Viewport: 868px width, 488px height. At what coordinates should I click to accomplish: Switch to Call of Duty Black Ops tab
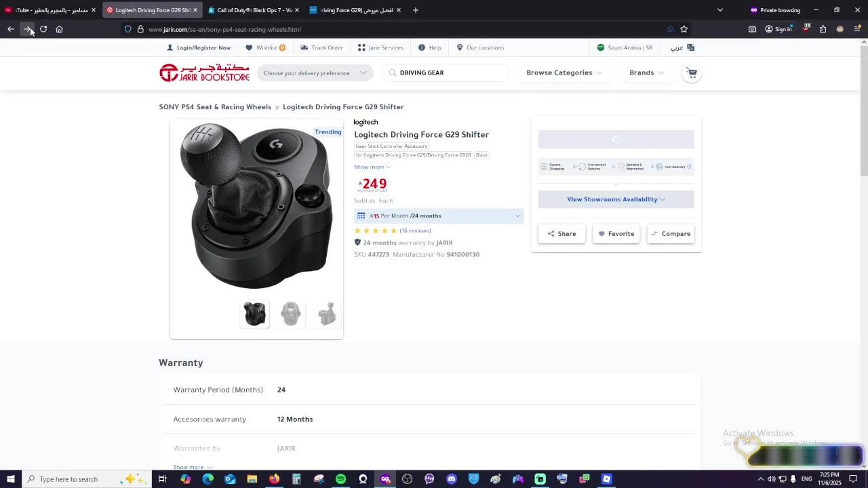(x=254, y=10)
